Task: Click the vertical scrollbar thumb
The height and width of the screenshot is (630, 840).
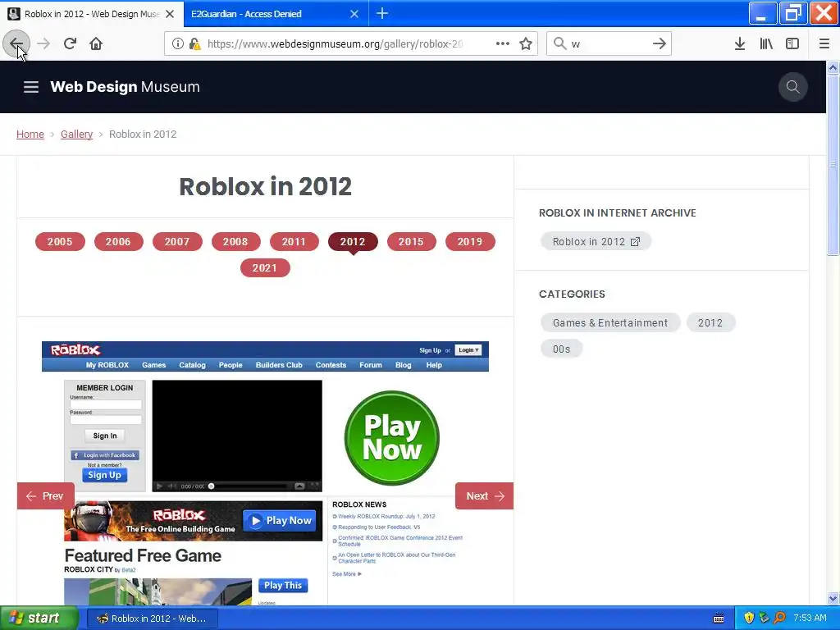Action: click(x=833, y=165)
